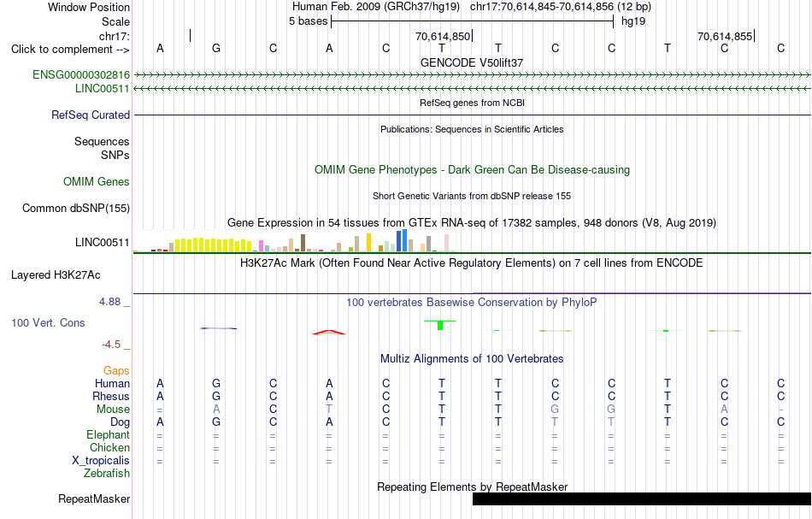This screenshot has width=812, height=519.
Task: Select the RefSeq Curated track label
Action: [x=91, y=115]
